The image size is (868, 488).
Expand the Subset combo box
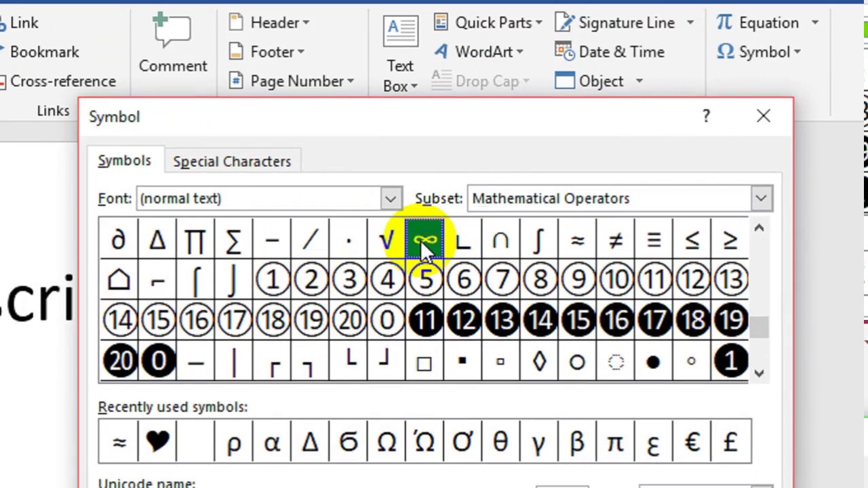[761, 199]
